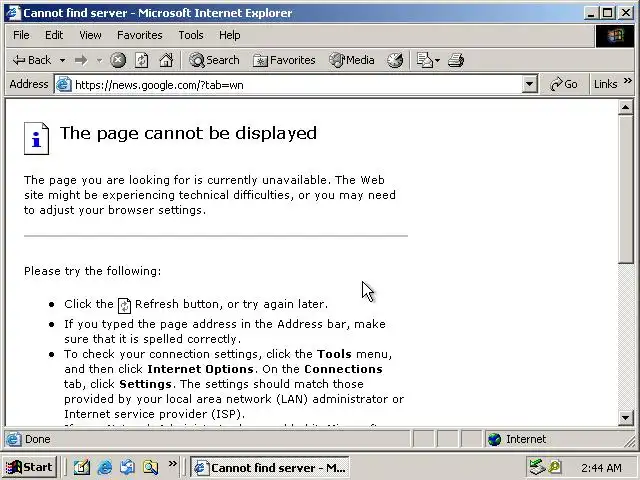This screenshot has height=480, width=640.
Task: Maximize the Internet Explorer window
Action: coord(607,13)
